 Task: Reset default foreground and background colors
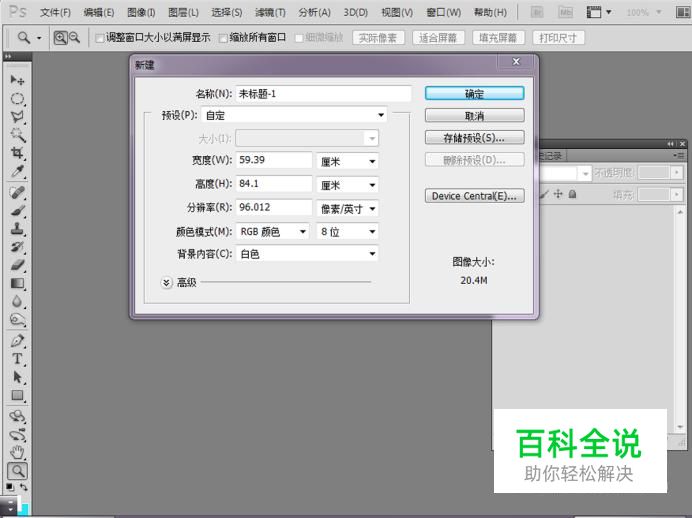point(10,487)
